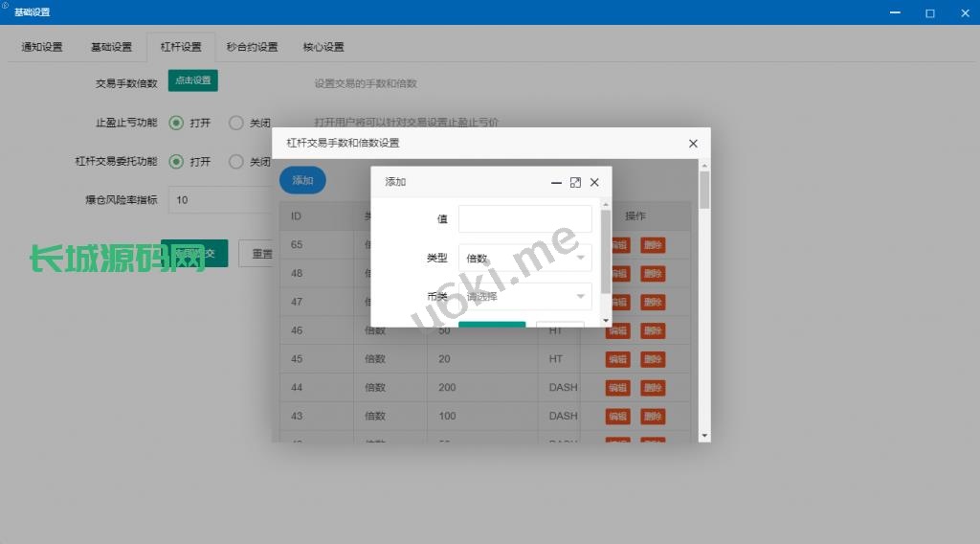Click scroll-up arrow in 添加 dialog
Screen dimensions: 980x544
(606, 203)
